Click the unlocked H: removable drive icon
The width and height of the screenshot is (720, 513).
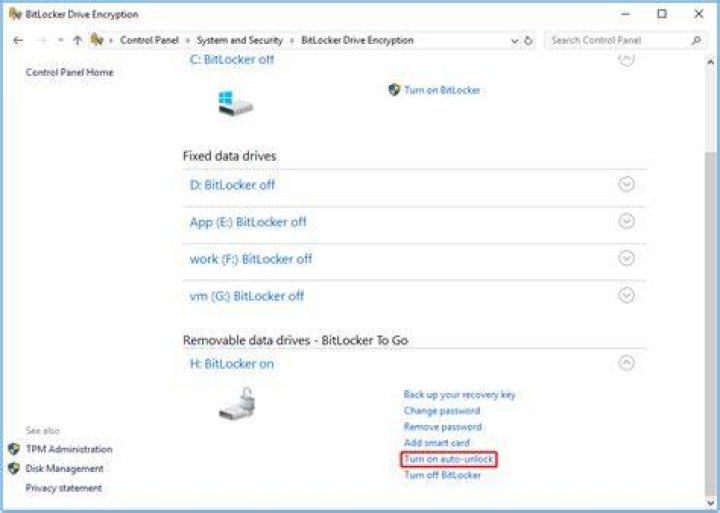(x=237, y=404)
